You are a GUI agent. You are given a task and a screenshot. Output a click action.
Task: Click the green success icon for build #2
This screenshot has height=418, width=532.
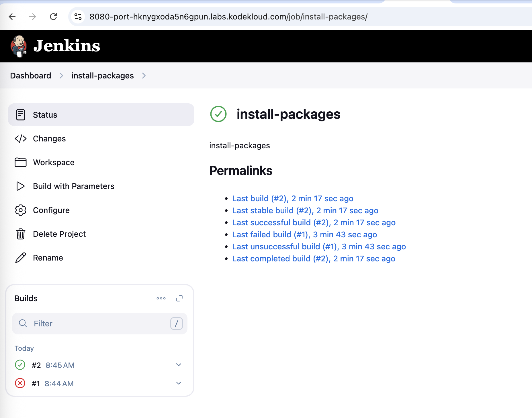point(20,365)
